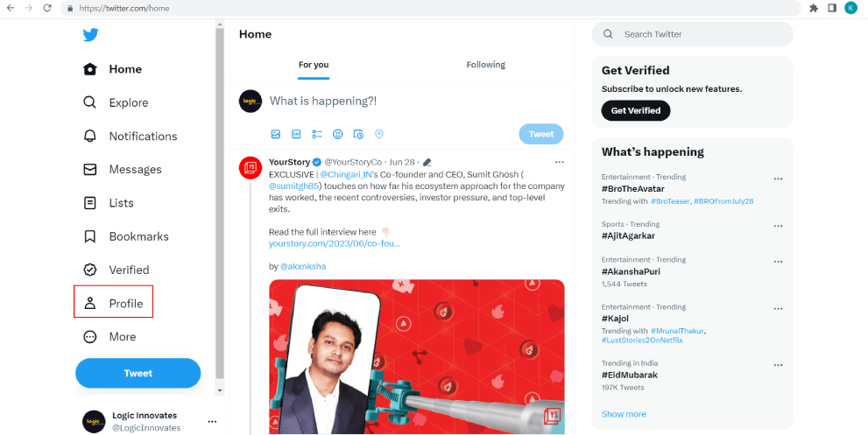Open the #BroTeaser hashtag link

[x=670, y=201]
